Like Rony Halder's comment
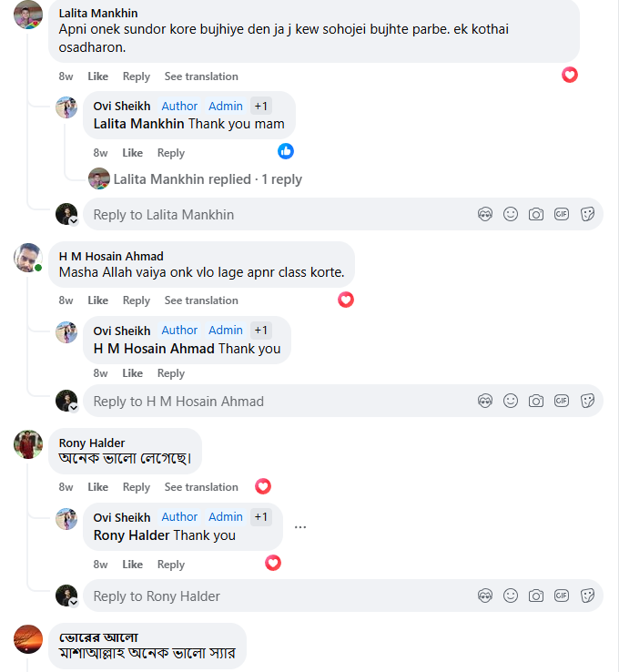Screen dimensions: 619x672 coord(97,487)
